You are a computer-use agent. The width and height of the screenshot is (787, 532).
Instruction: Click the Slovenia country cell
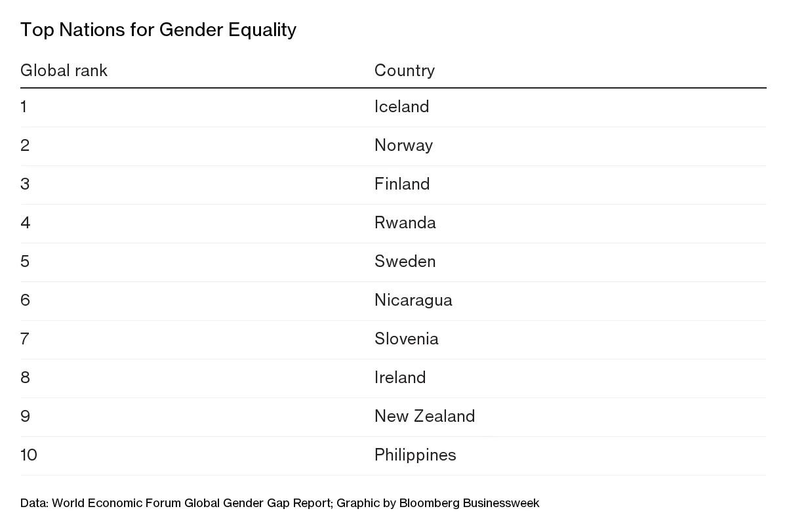(x=406, y=338)
